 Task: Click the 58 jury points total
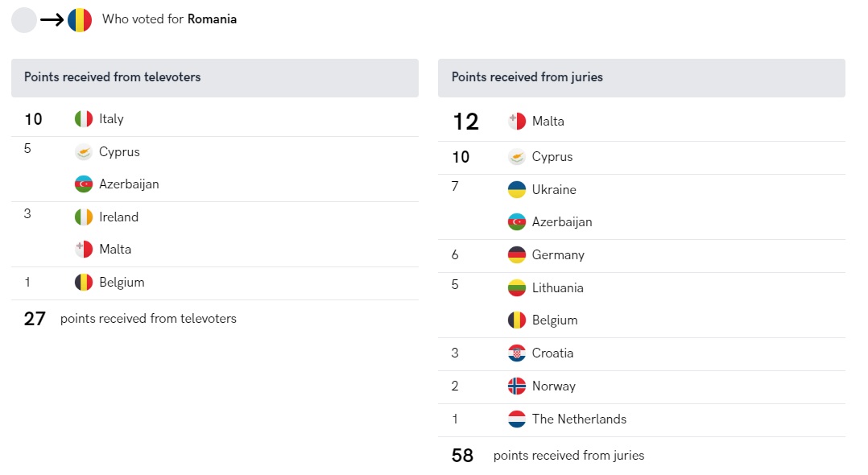(x=462, y=456)
